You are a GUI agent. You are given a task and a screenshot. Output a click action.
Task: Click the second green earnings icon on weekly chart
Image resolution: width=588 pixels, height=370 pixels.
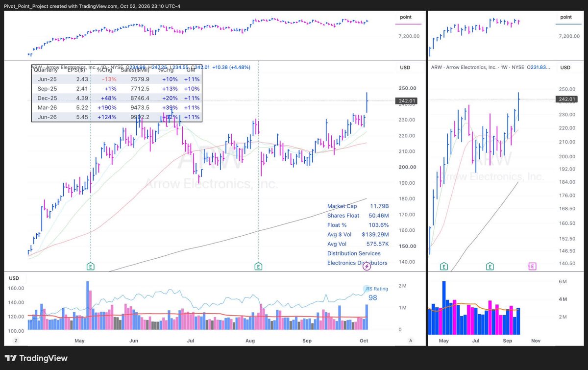490,266
